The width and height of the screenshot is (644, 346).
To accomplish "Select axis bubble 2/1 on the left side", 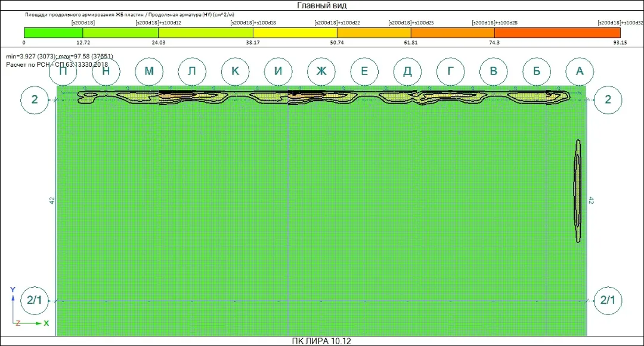I will [x=35, y=300].
